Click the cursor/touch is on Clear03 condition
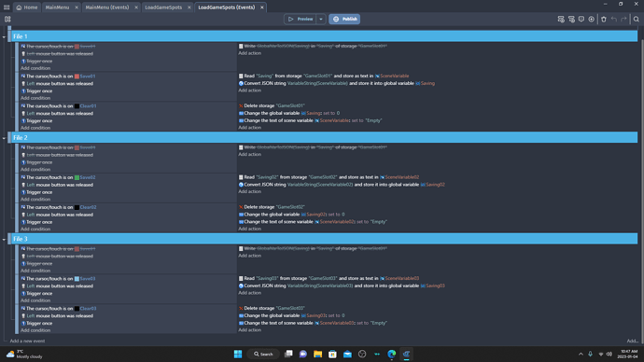This screenshot has width=644, height=362. pyautogui.click(x=58, y=309)
